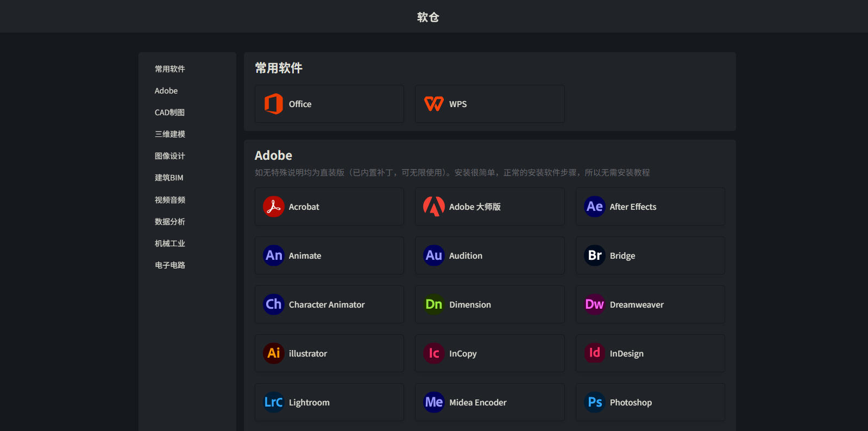Open the Dreamweaver Dw icon

pos(595,304)
